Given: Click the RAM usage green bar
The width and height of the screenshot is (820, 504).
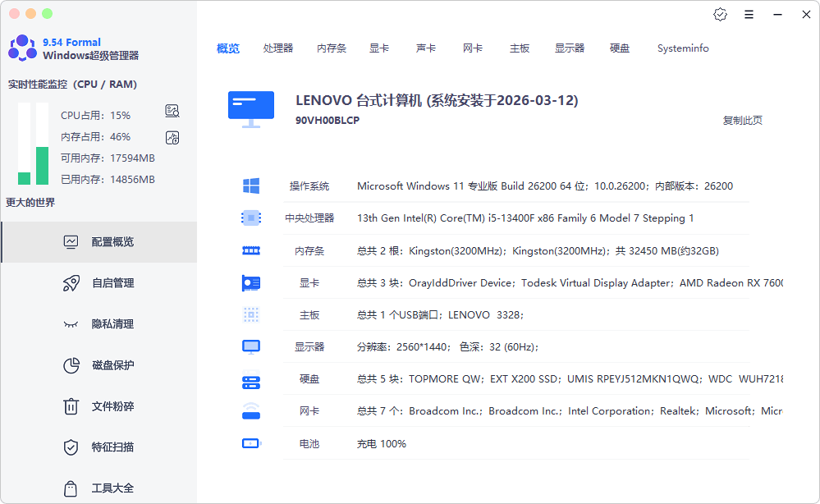Looking at the screenshot, I should tap(43, 166).
